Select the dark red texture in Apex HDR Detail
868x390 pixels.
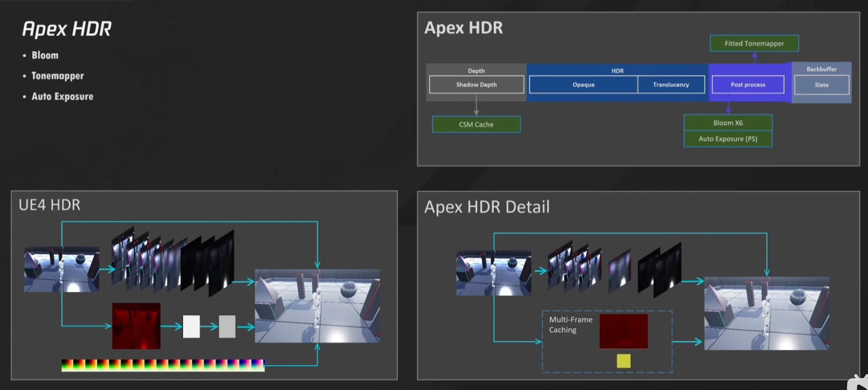point(624,331)
